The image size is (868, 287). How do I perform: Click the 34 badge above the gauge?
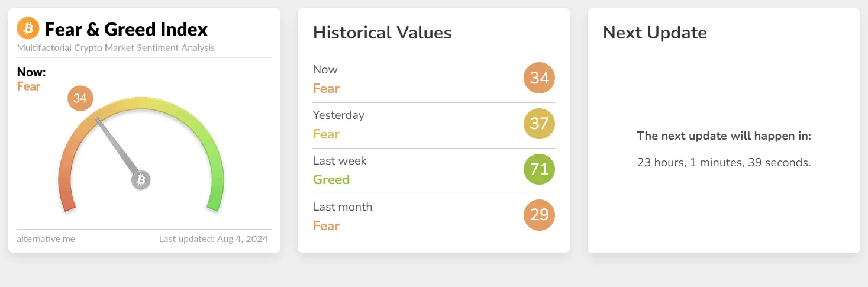(80, 98)
